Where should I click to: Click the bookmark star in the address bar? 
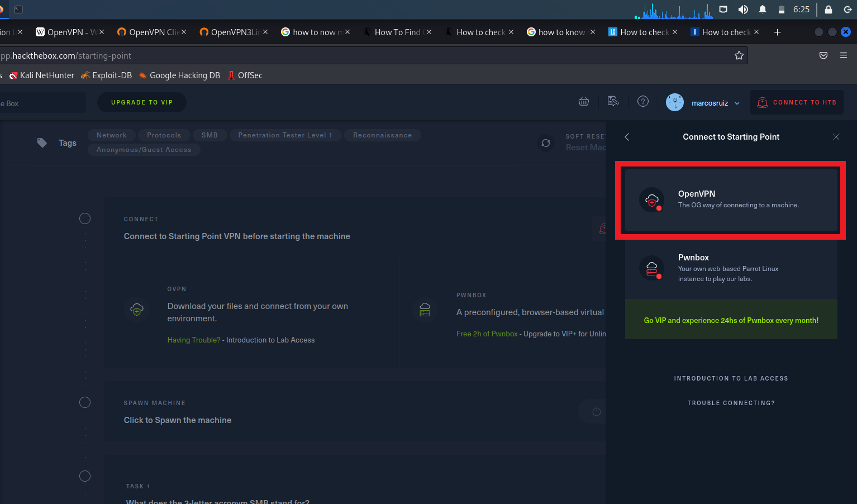(x=739, y=55)
